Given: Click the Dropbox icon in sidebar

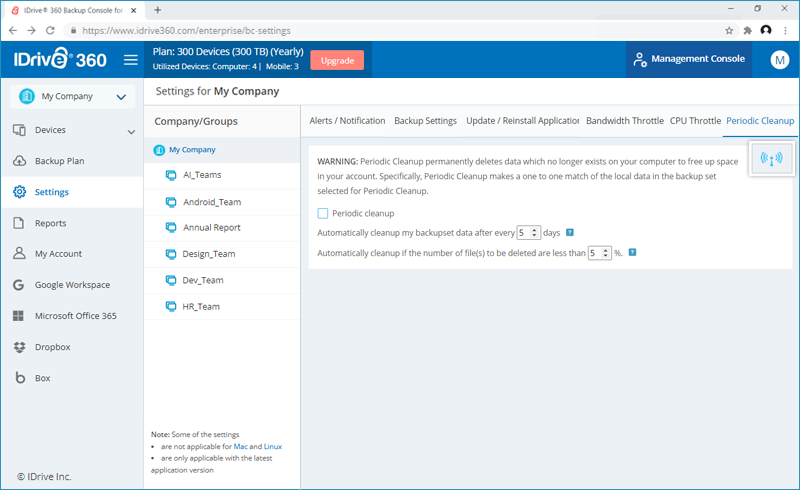Looking at the screenshot, I should point(19,347).
